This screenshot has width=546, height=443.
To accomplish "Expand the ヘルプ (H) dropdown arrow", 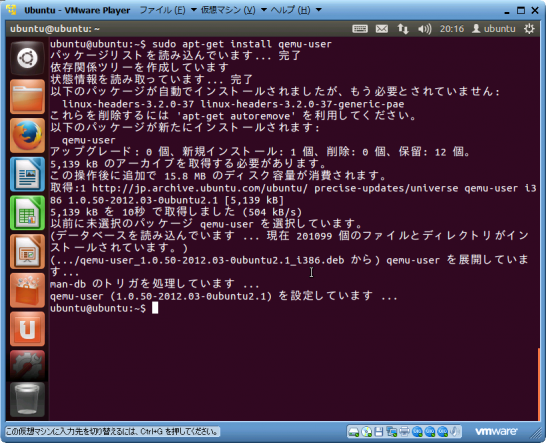I will pyautogui.click(x=319, y=10).
